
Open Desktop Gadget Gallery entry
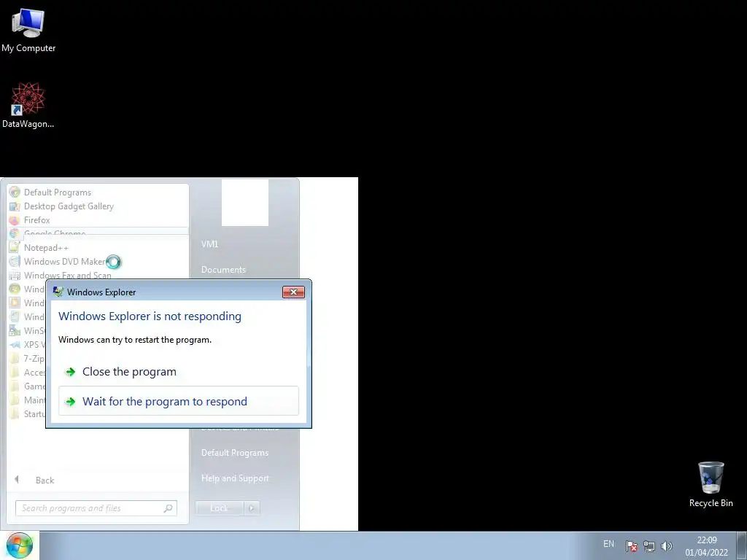(69, 206)
